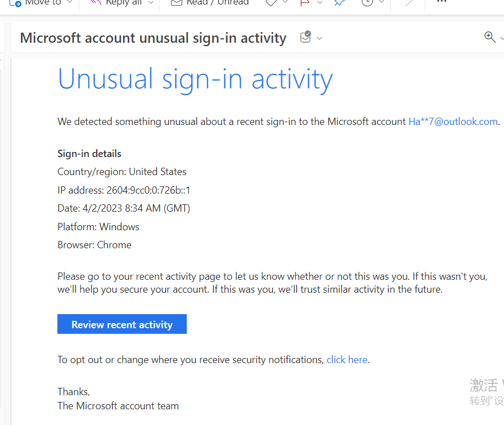Click the Read / Unread envelope icon
Image resolution: width=504 pixels, height=425 pixels.
[x=177, y=3]
